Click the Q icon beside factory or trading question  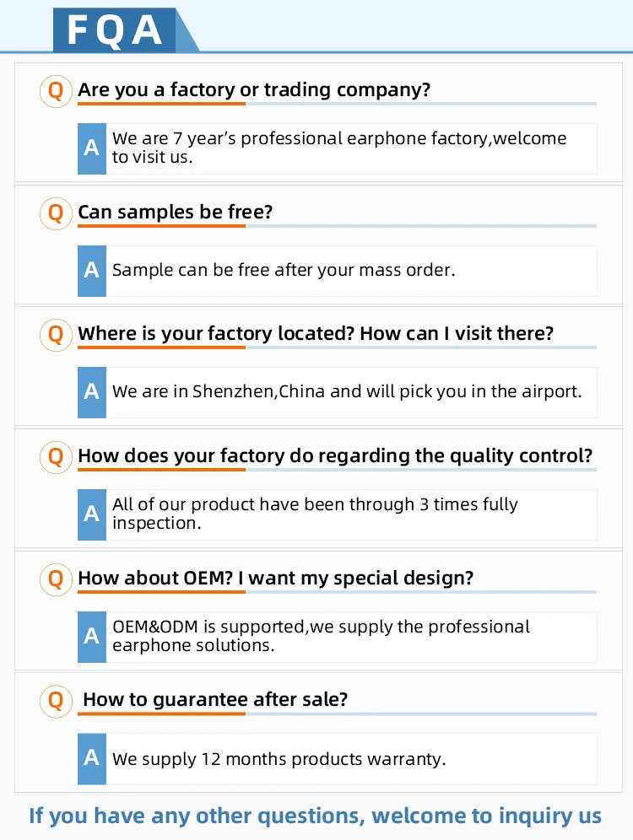click(56, 90)
